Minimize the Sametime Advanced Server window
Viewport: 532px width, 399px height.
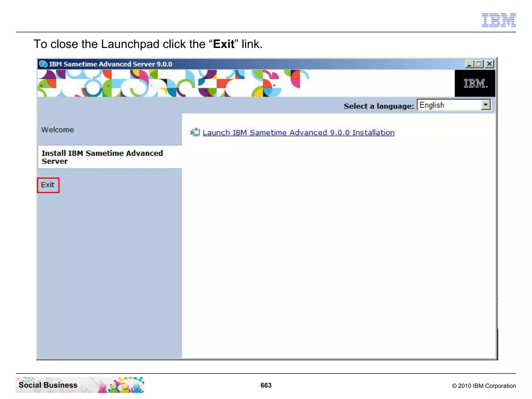point(469,64)
